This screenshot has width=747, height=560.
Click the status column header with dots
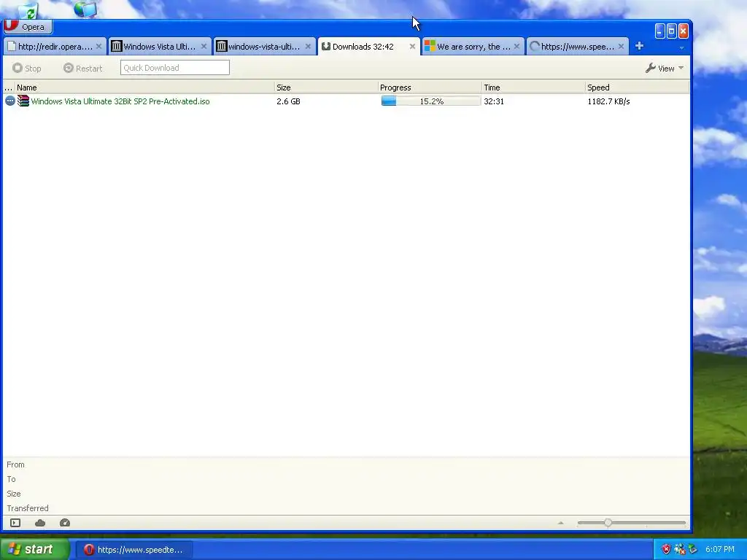click(9, 87)
